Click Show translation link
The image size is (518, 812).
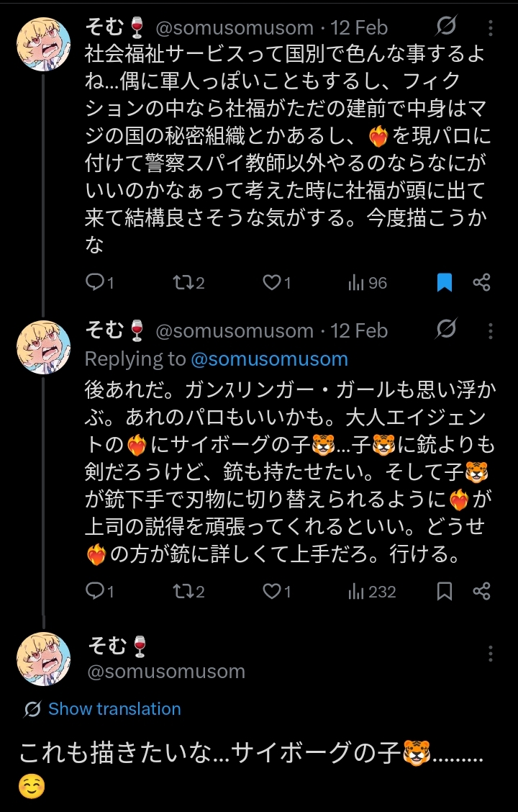114,709
